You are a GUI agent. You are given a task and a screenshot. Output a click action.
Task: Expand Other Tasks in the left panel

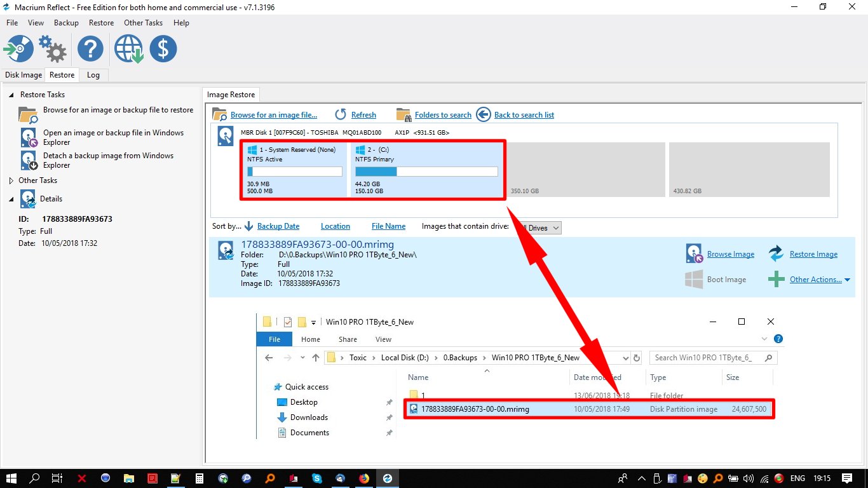coord(11,180)
